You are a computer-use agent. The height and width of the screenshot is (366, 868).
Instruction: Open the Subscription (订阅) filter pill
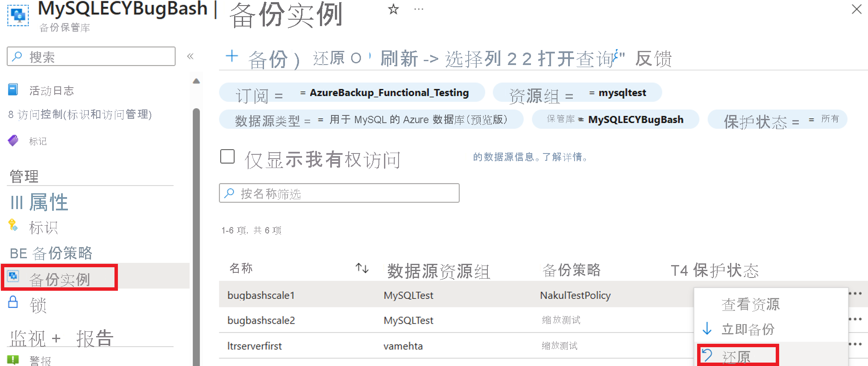[352, 93]
